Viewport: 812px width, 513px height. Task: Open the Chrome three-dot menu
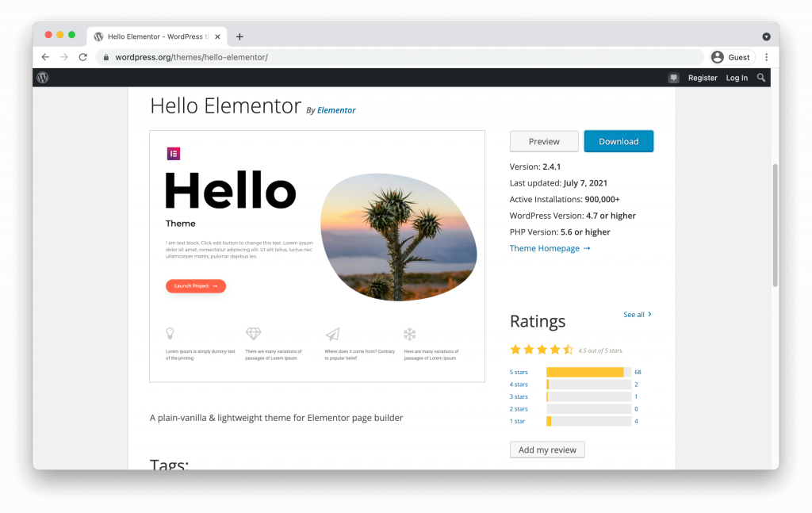[766, 57]
